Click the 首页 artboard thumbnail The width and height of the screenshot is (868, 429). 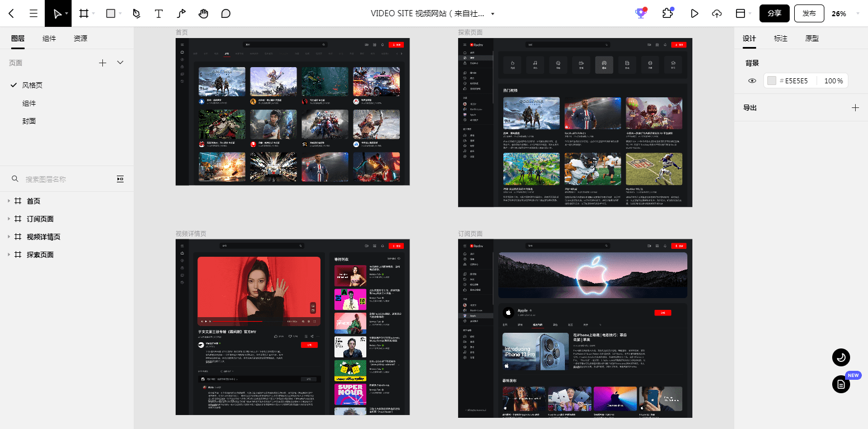pos(293,112)
